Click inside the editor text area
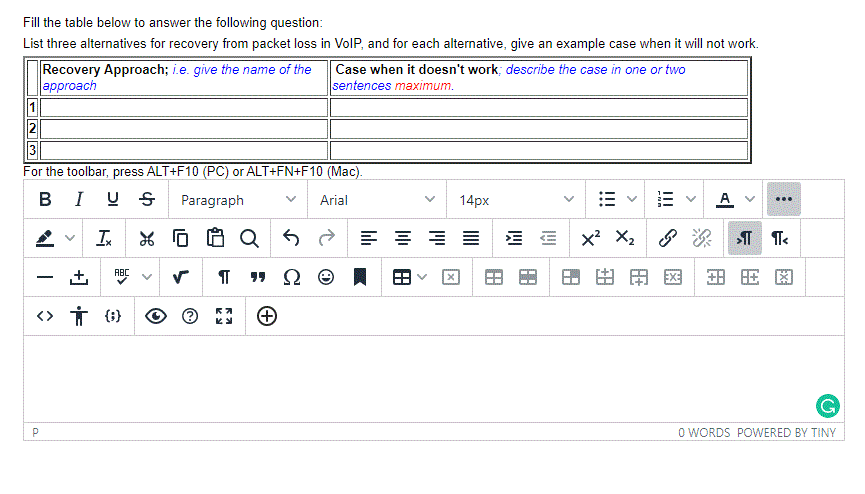The width and height of the screenshot is (865, 494). [434, 379]
